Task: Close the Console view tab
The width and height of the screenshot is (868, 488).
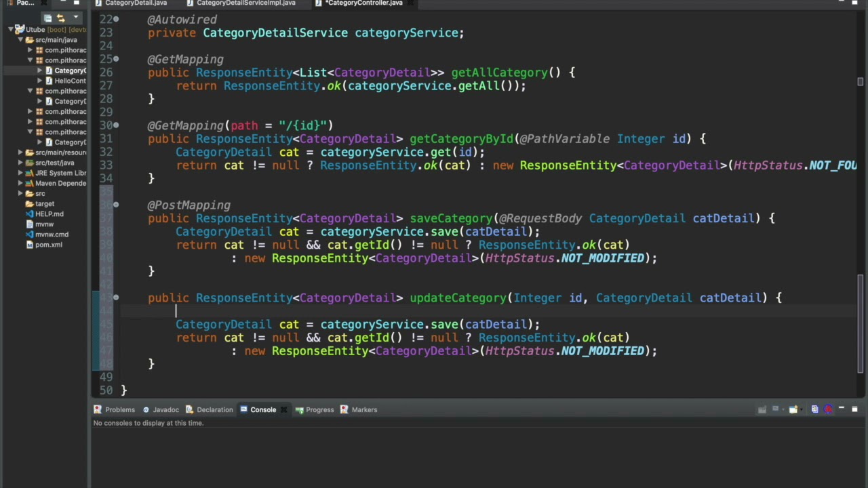Action: (283, 409)
